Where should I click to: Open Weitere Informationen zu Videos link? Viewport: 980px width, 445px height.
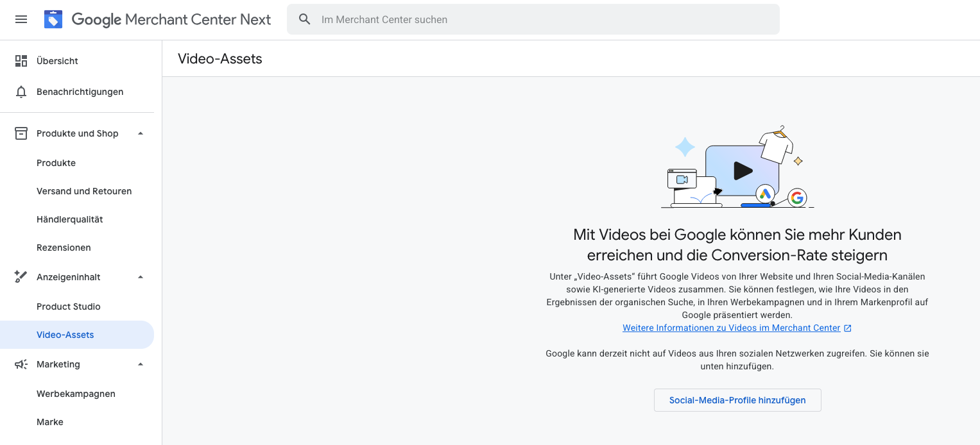click(x=731, y=328)
